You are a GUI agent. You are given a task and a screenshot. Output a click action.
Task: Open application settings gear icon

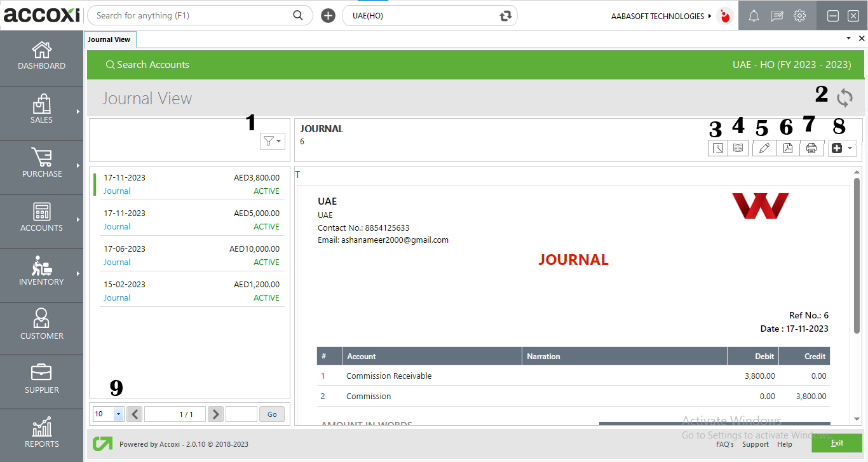799,15
